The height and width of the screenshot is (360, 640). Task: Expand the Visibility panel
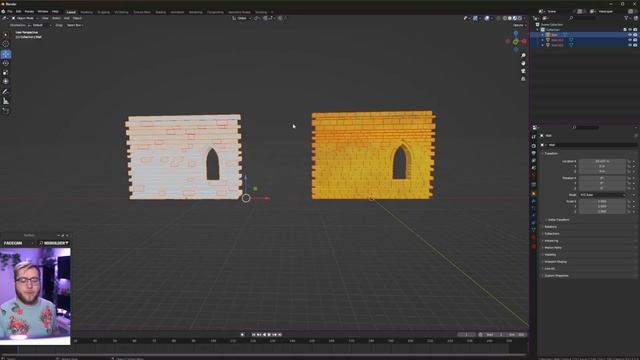[x=550, y=254]
